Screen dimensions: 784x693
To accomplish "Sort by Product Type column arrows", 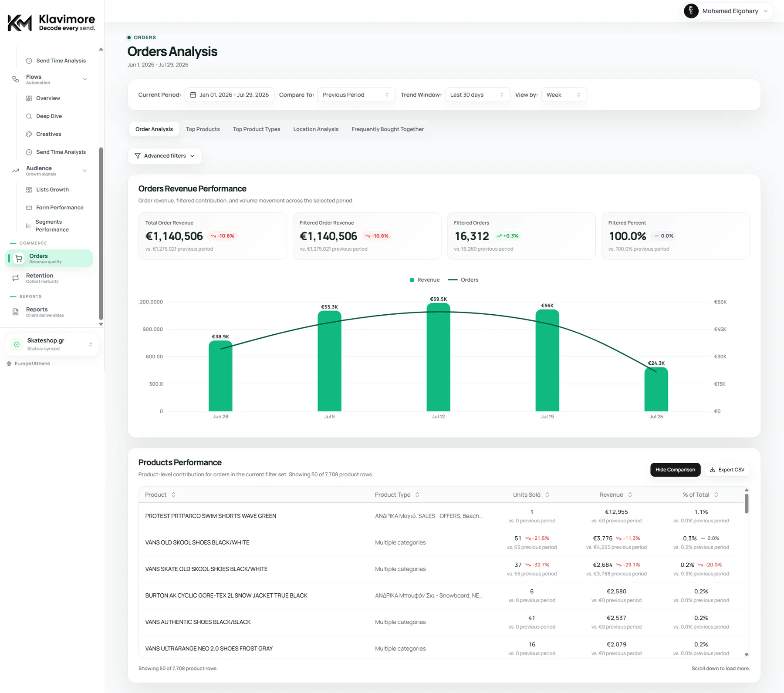I will point(417,495).
